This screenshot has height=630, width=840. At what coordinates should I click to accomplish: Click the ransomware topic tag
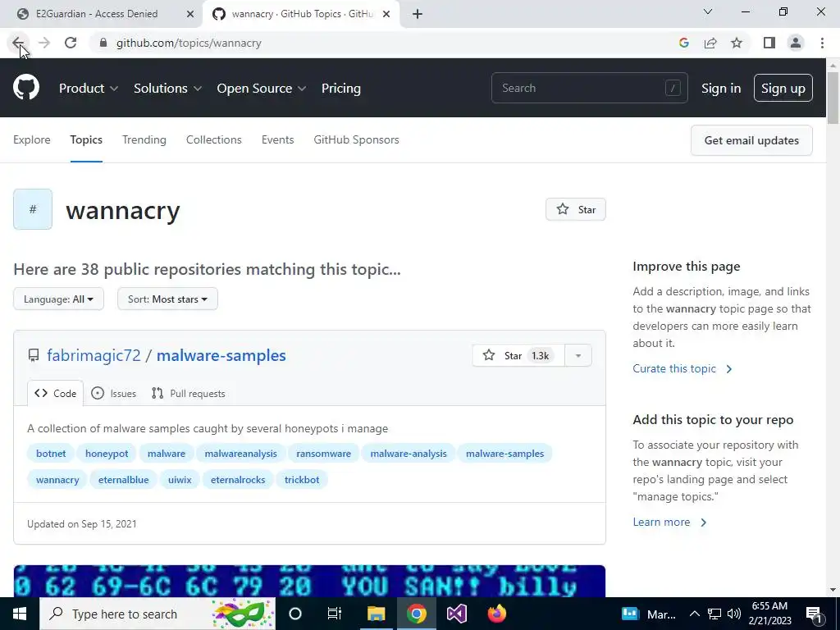323,453
